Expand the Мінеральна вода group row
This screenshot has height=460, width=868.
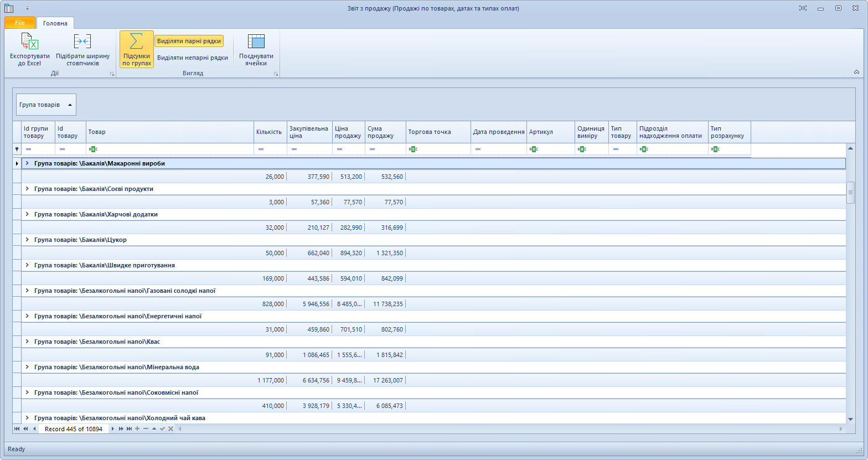(27, 367)
